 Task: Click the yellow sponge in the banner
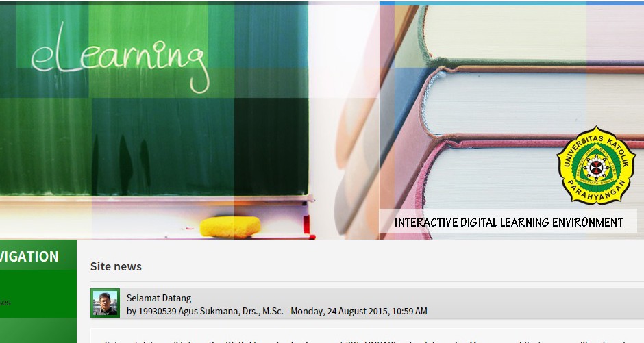click(230, 226)
